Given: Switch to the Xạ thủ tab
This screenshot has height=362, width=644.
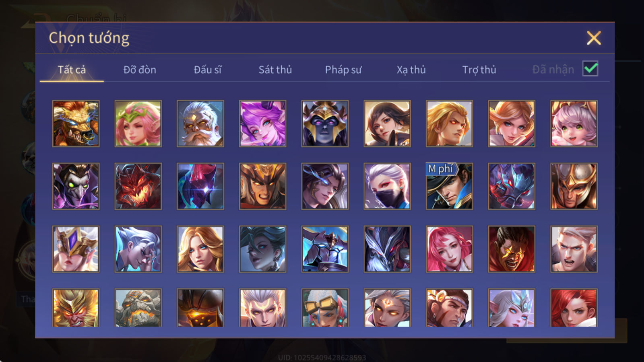Looking at the screenshot, I should pos(411,70).
